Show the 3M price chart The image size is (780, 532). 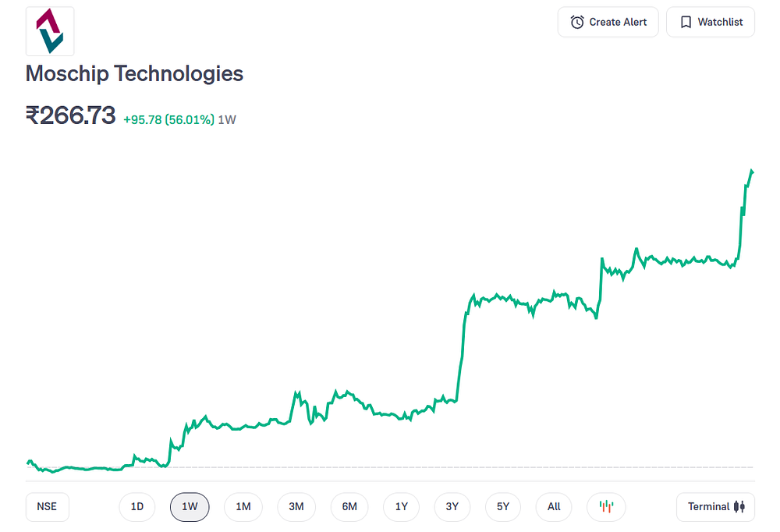pyautogui.click(x=296, y=506)
